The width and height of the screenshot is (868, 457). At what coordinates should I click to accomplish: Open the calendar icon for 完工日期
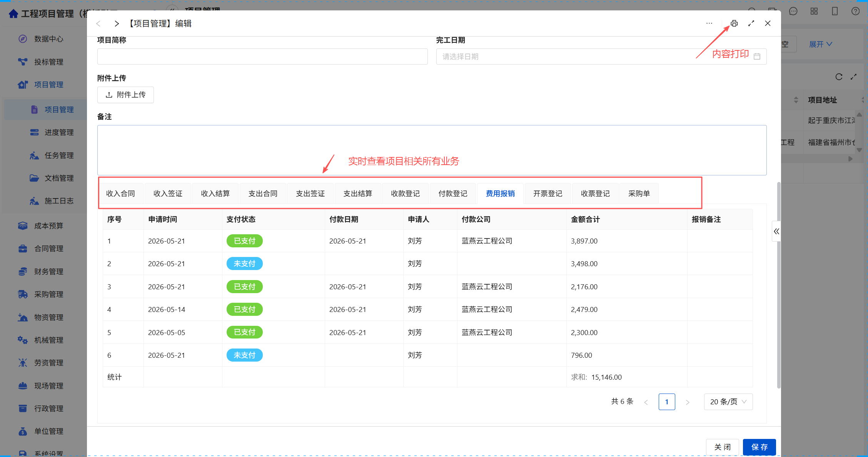point(757,57)
